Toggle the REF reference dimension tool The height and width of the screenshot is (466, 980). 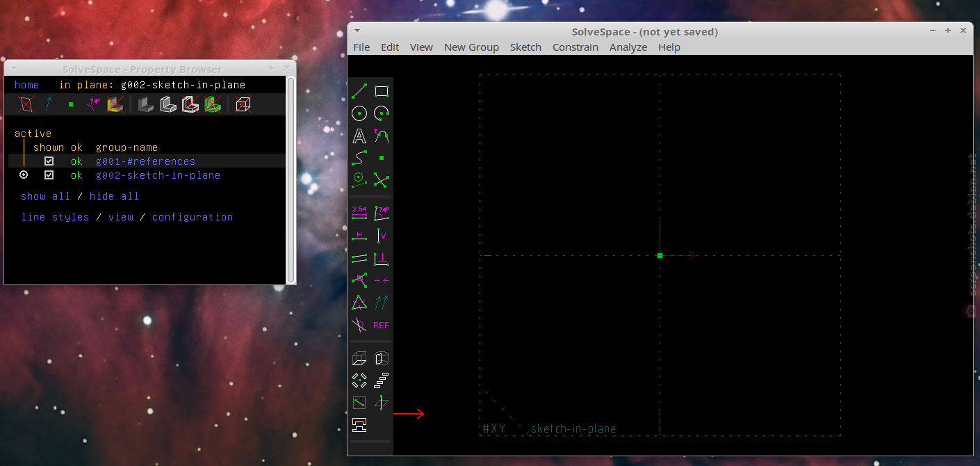381,325
